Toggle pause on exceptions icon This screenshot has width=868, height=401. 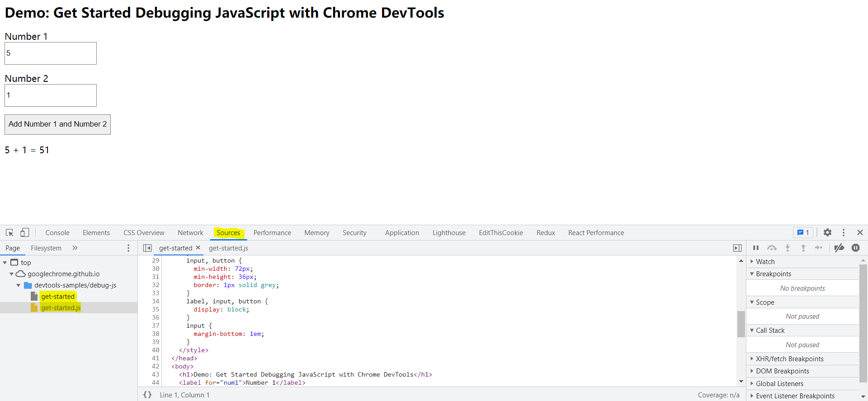(855, 248)
